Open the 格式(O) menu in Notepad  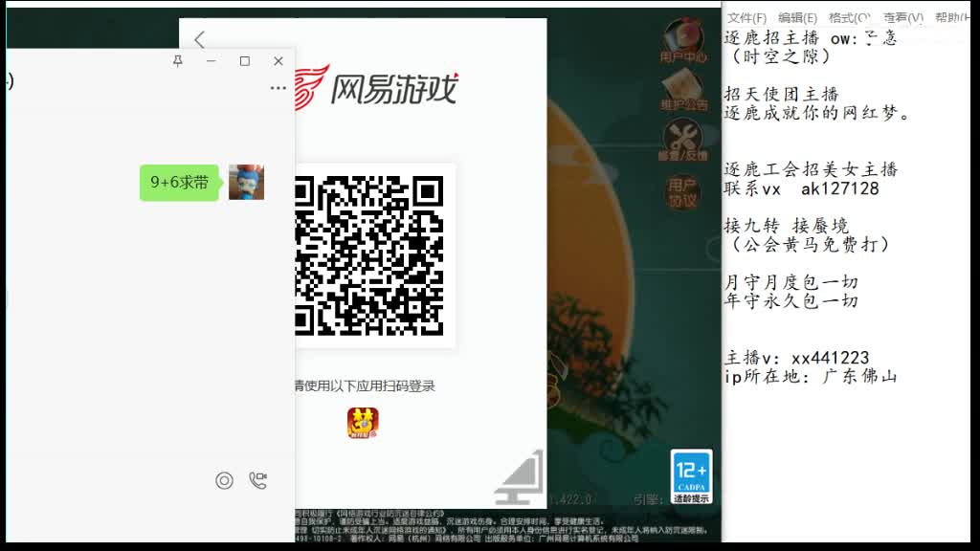(849, 17)
